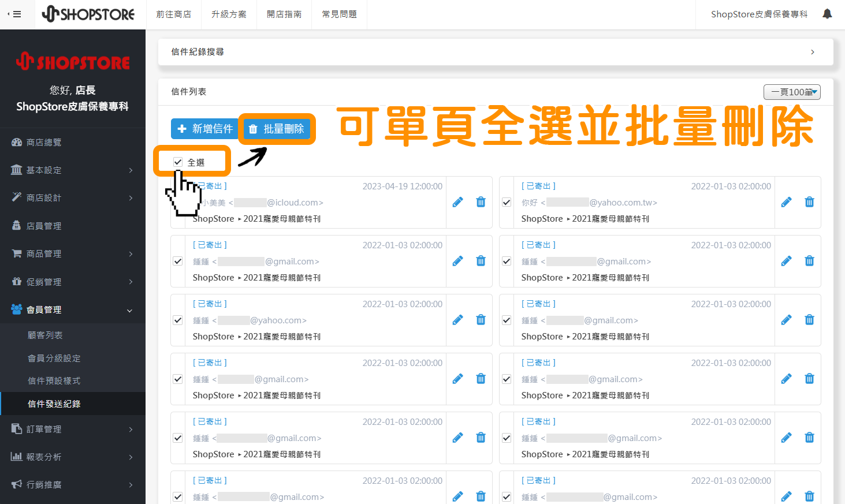Uncheck the mail row for the yahoo.com.tw address
The height and width of the screenshot is (504, 845).
point(507,203)
